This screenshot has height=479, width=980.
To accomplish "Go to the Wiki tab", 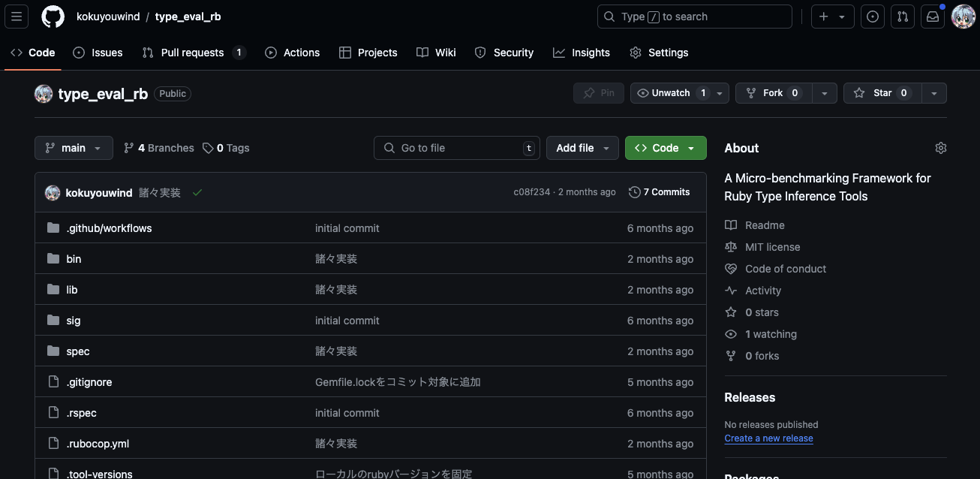I will click(x=437, y=53).
